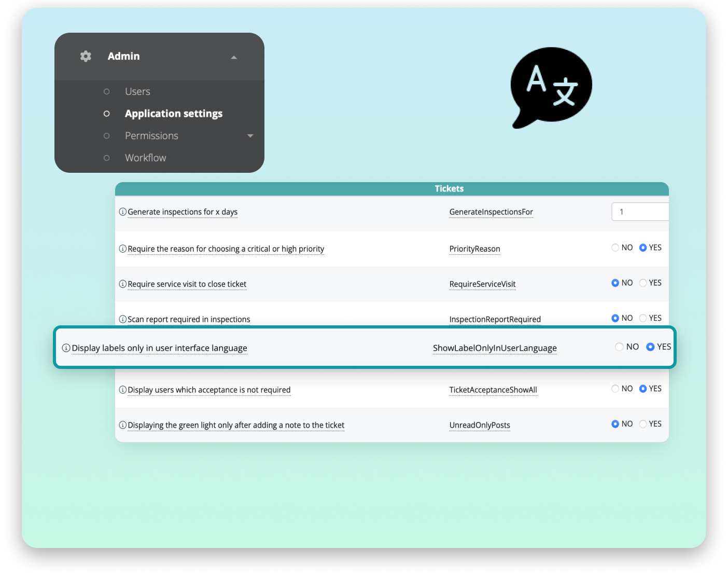Select Application settings in the menu
The height and width of the screenshot is (576, 728).
pyautogui.click(x=174, y=114)
